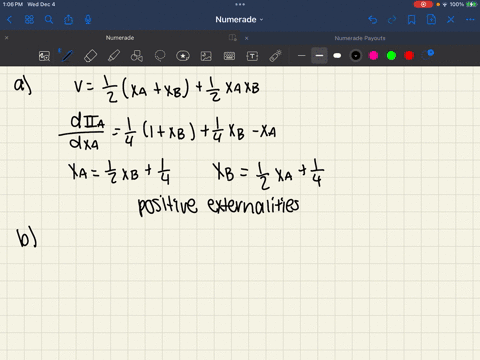Select the Shapes tool
Screen dimensions: 480x360
coord(137,56)
